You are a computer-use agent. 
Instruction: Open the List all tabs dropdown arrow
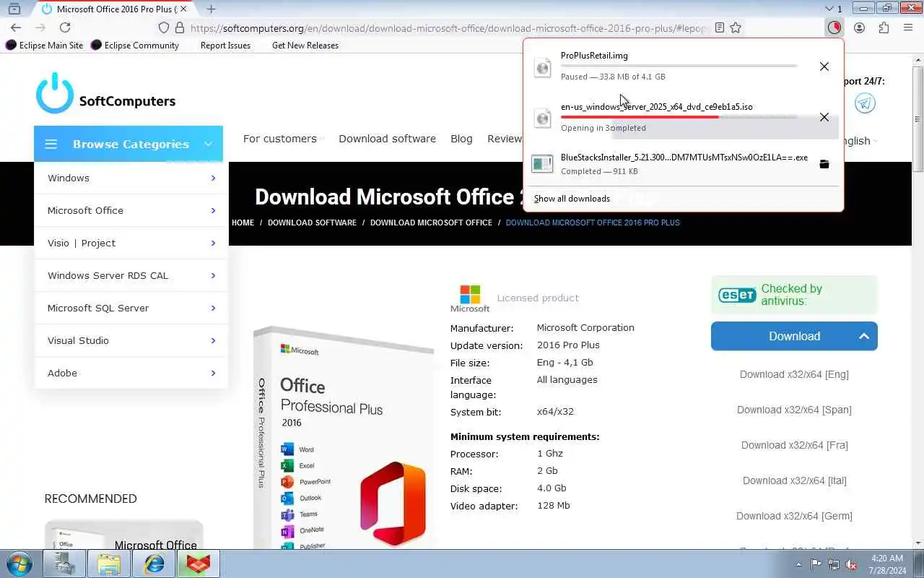[829, 9]
